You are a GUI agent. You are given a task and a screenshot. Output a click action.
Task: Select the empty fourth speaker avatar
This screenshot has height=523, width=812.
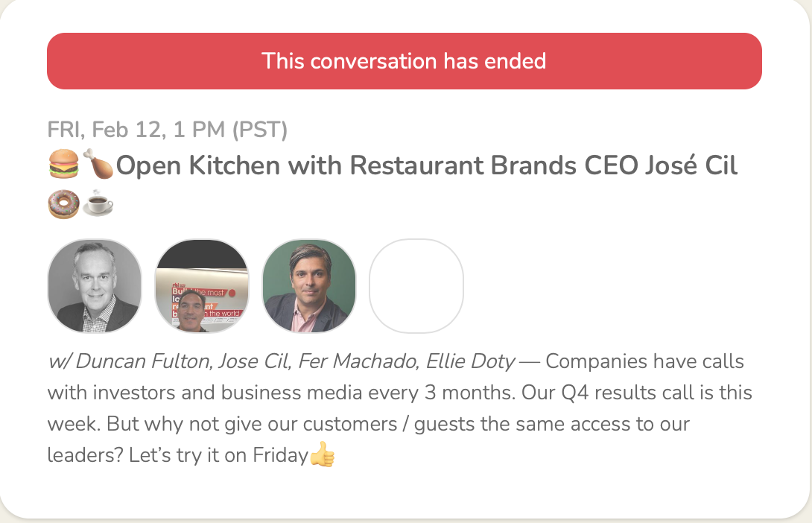pyautogui.click(x=416, y=286)
